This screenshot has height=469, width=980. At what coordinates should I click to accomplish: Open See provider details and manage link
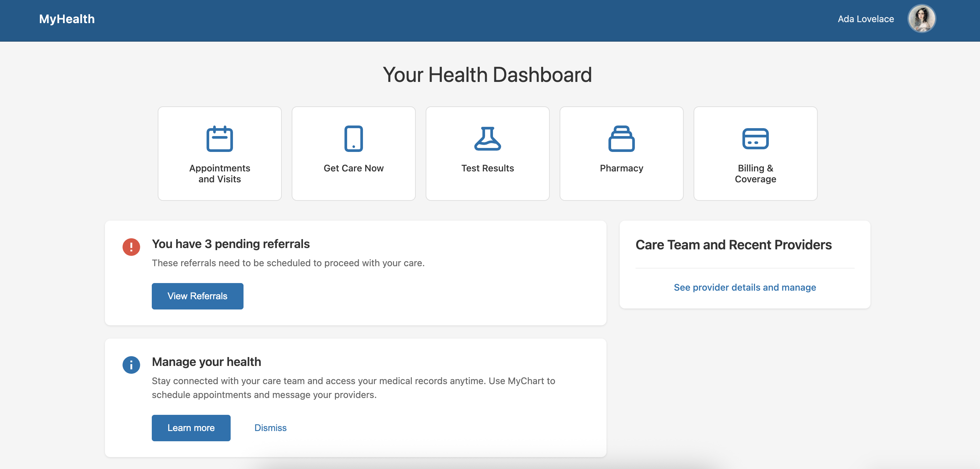coord(744,287)
